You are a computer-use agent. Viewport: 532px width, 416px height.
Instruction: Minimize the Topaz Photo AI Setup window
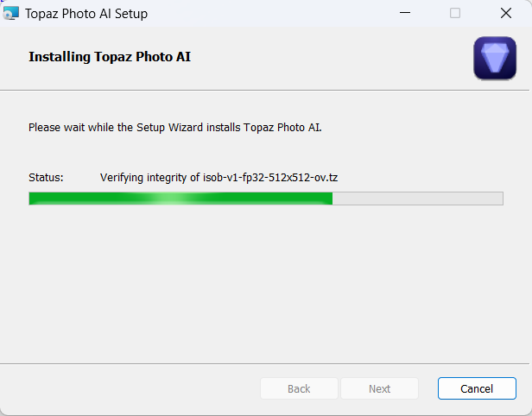point(405,13)
